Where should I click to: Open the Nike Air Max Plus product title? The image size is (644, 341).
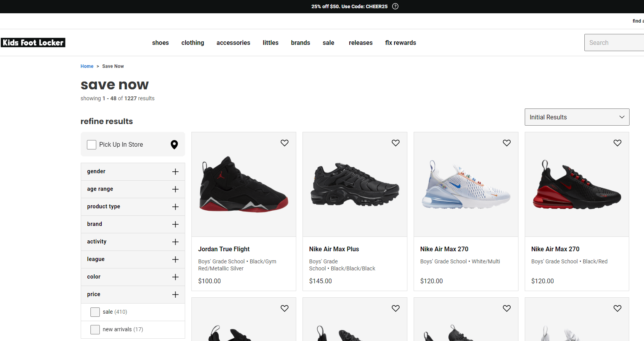334,249
